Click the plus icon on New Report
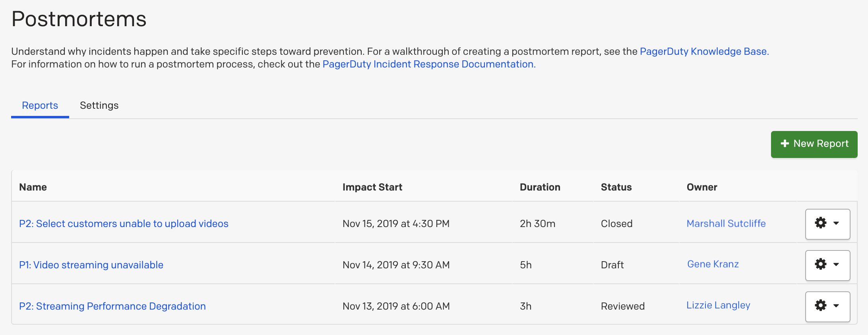 785,144
